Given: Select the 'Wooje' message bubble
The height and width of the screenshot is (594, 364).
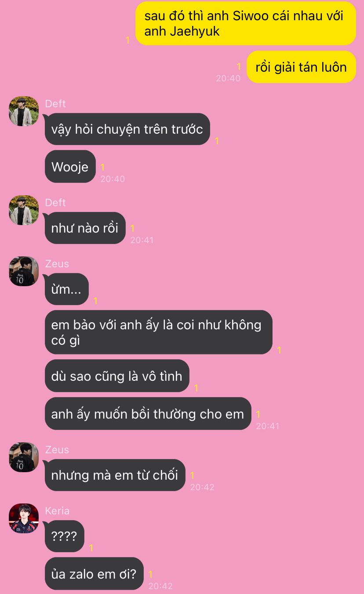Looking at the screenshot, I should (x=70, y=167).
